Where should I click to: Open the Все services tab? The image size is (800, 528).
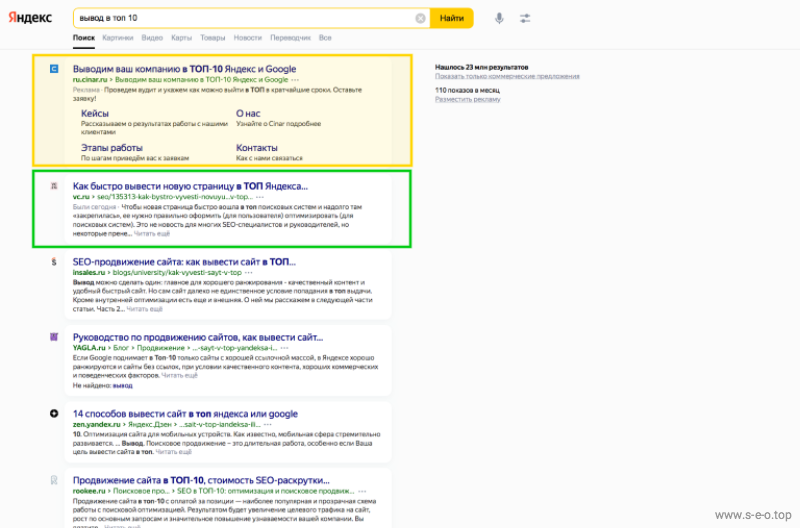[x=325, y=38]
